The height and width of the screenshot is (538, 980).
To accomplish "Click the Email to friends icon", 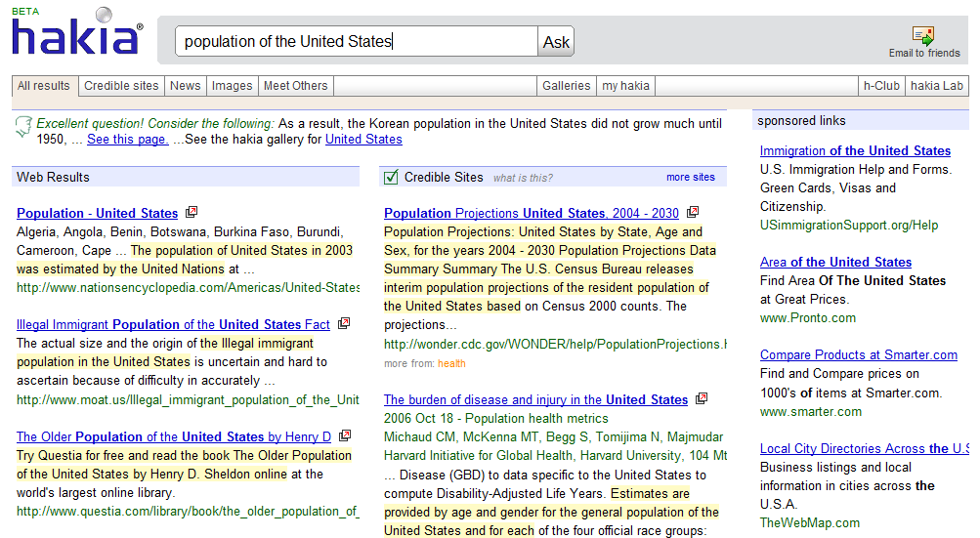I will [922, 36].
